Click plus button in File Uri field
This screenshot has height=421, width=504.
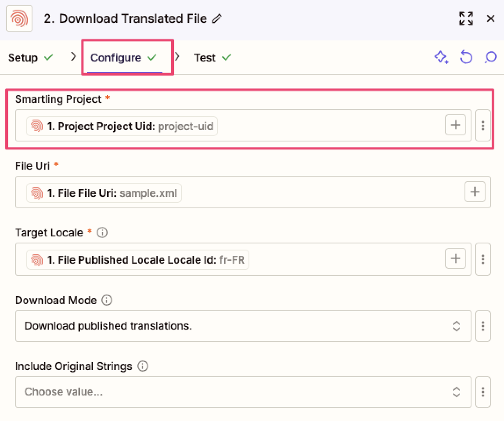tap(475, 192)
